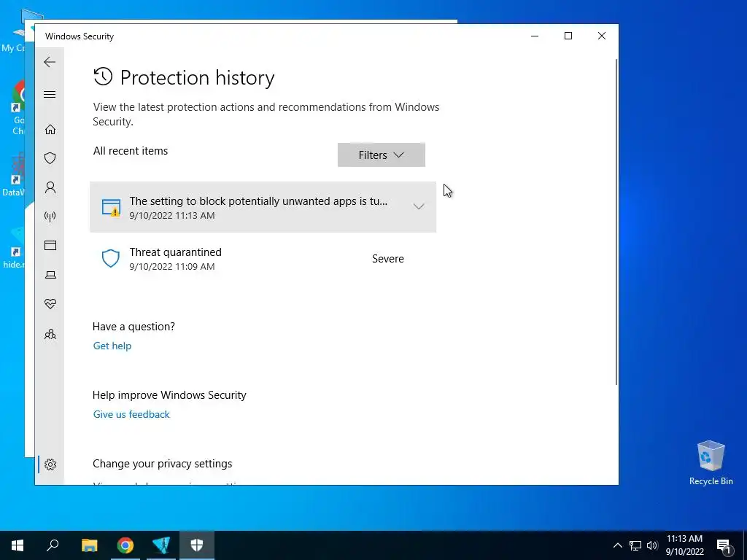Click the volume speaker icon
Screen dimensions: 747x560
pos(652,545)
